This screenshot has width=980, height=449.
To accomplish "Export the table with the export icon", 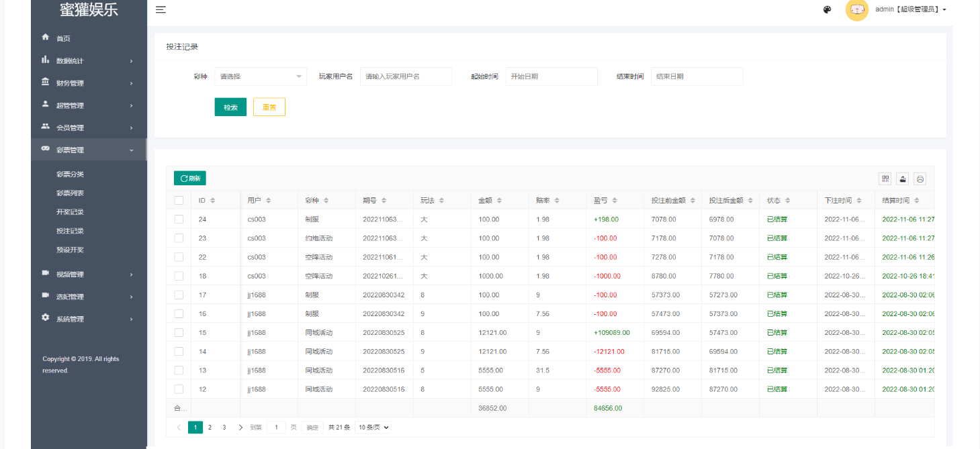I will pos(903,179).
